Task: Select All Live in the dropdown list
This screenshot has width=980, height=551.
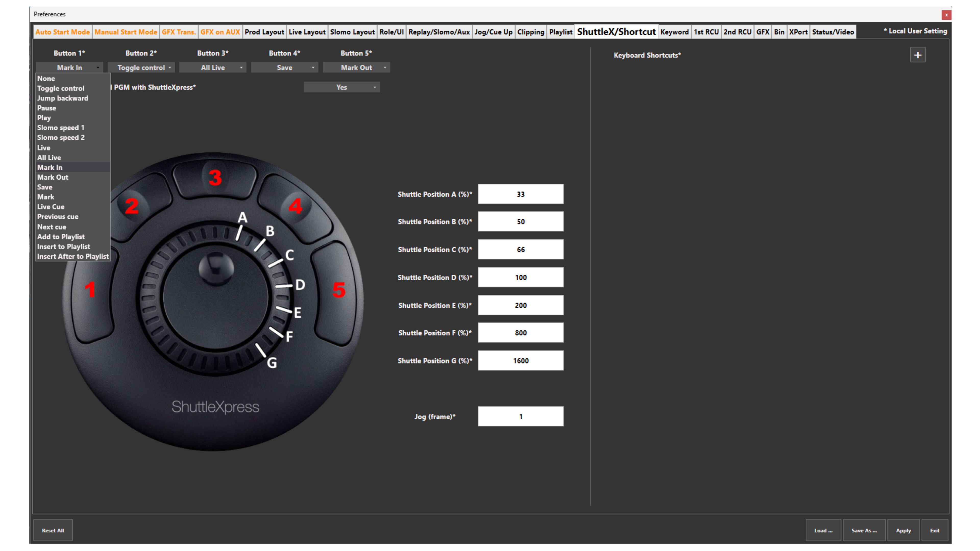Action: tap(73, 158)
